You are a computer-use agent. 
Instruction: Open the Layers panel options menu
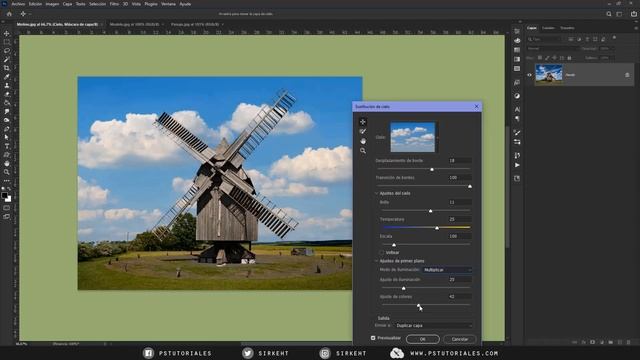(x=636, y=28)
